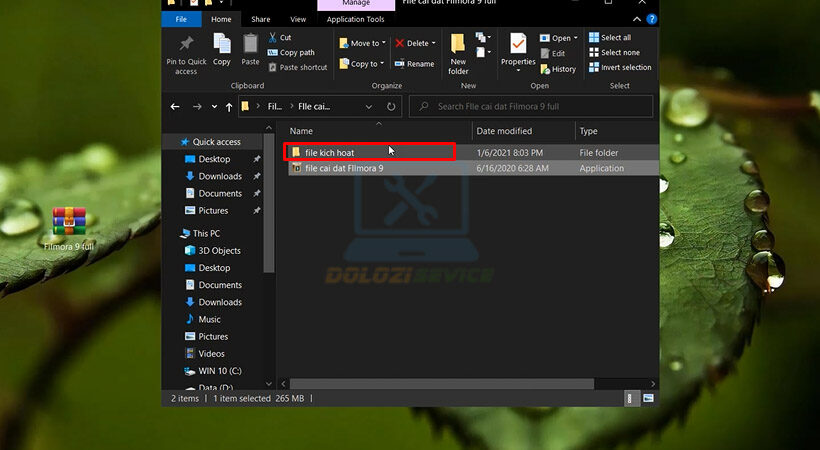Open the blue File menu button
Image resolution: width=820 pixels, height=450 pixels.
(181, 19)
